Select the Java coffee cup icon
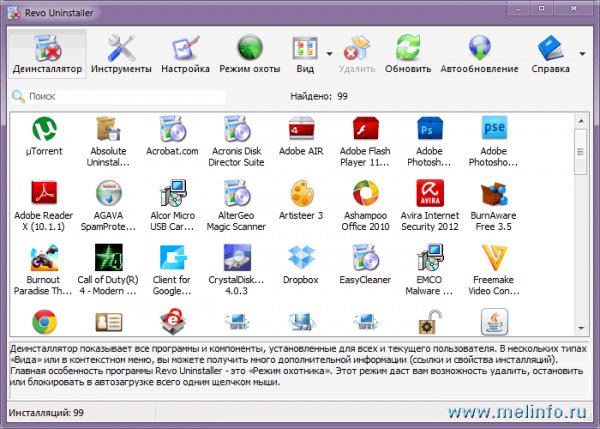The image size is (600, 429). click(494, 322)
